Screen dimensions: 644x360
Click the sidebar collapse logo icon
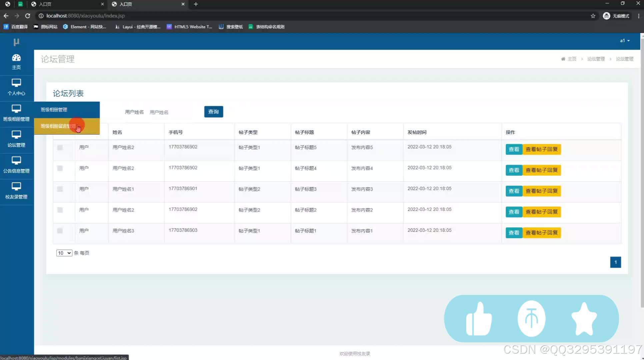16,42
